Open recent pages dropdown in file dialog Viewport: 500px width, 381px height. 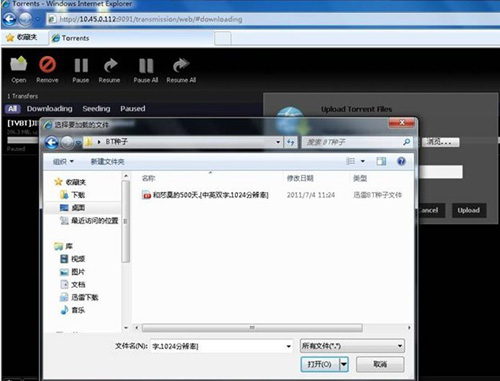click(79, 143)
